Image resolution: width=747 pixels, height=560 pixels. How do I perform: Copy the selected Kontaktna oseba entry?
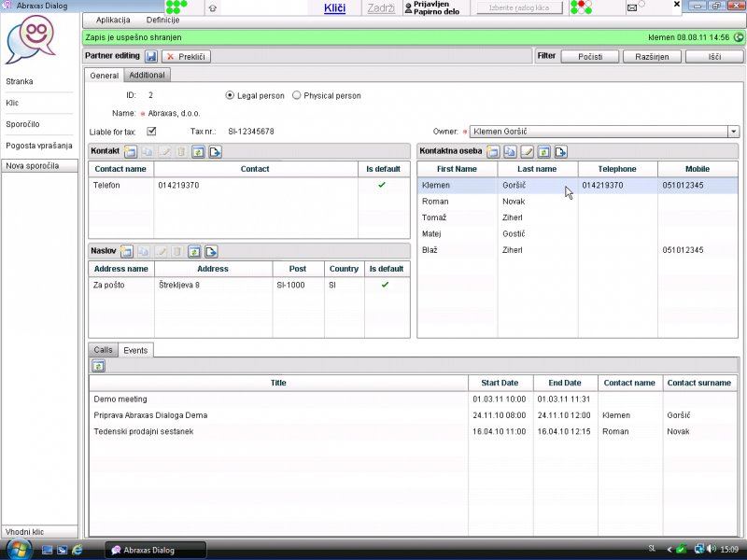click(x=510, y=152)
